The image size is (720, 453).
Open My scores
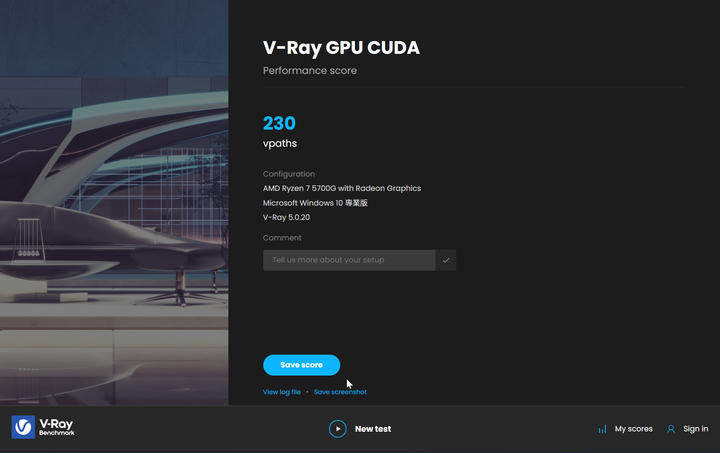click(x=633, y=429)
